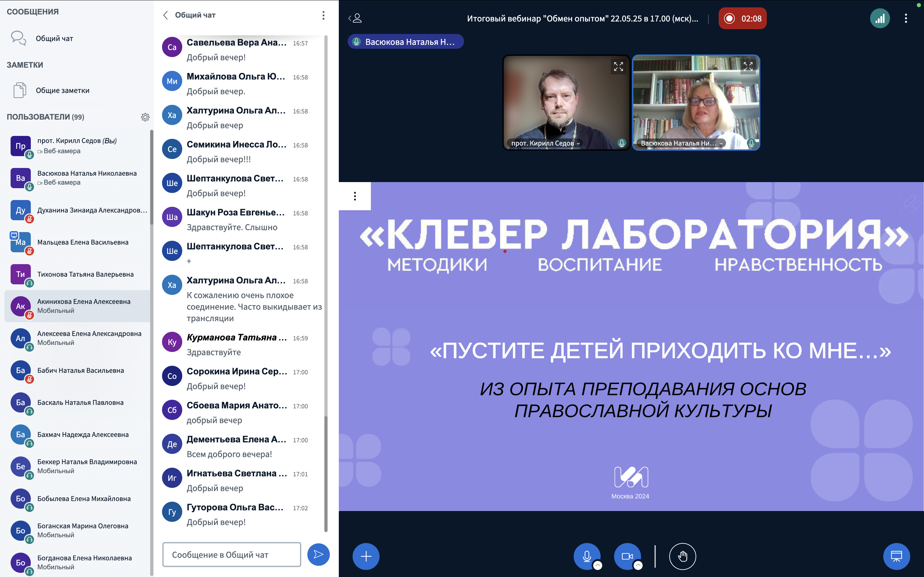Expand Кирилл Седов video to fullscreen
The height and width of the screenshot is (577, 924).
[x=618, y=66]
